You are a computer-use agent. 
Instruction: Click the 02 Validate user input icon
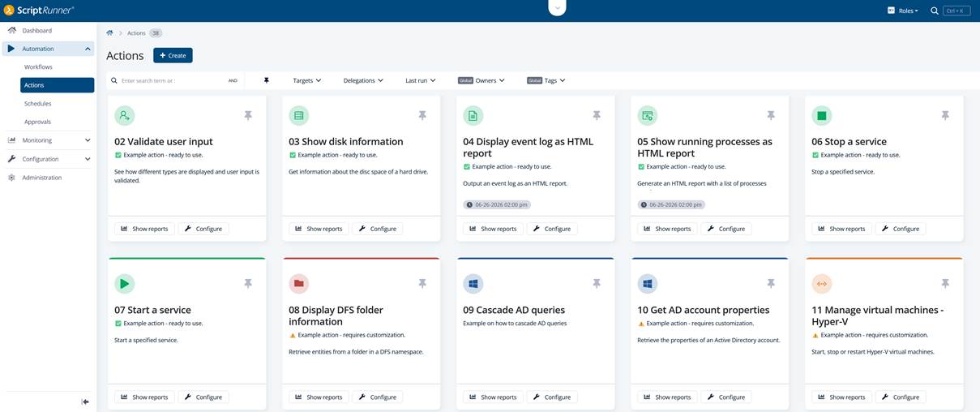[x=124, y=116]
